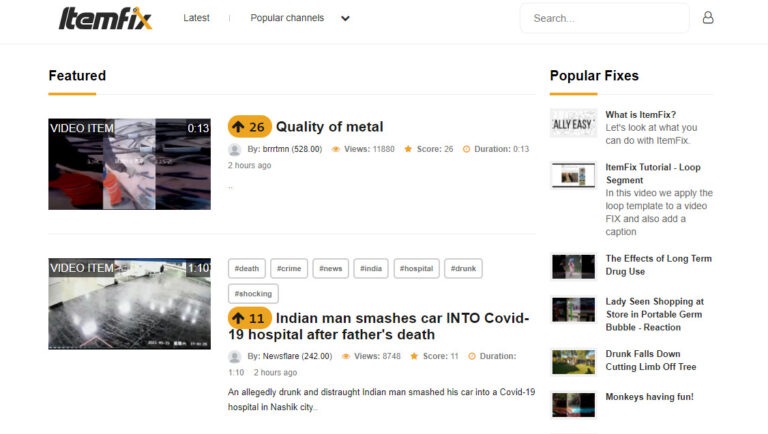Open What is ItemFix? link

641,115
